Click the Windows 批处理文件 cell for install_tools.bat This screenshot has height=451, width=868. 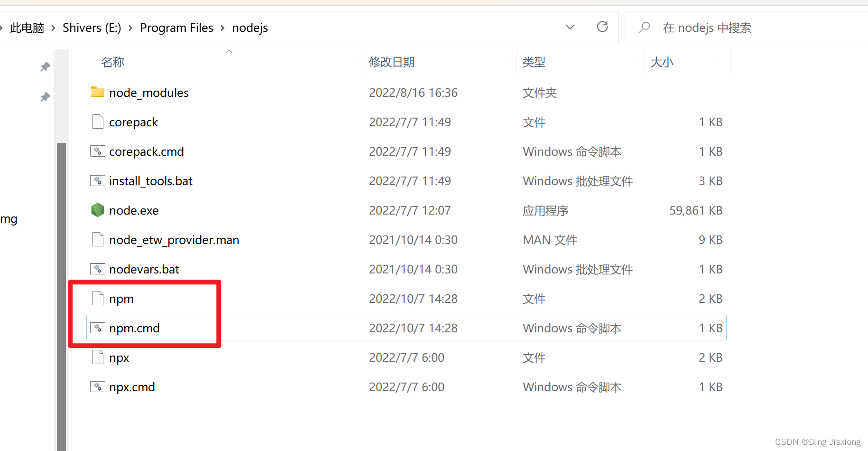tap(578, 181)
